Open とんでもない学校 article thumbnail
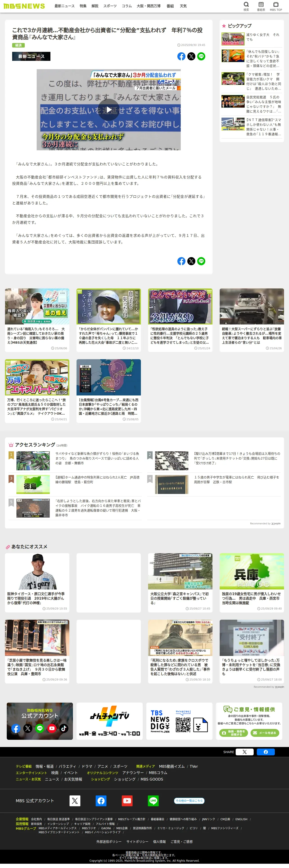289x868 pixels. tap(180, 306)
